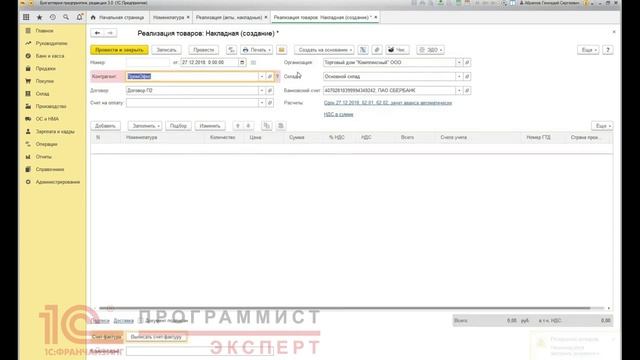Screen dimensions: 640x360
Task: Open the Заполнить dropdown
Action: pos(146,126)
